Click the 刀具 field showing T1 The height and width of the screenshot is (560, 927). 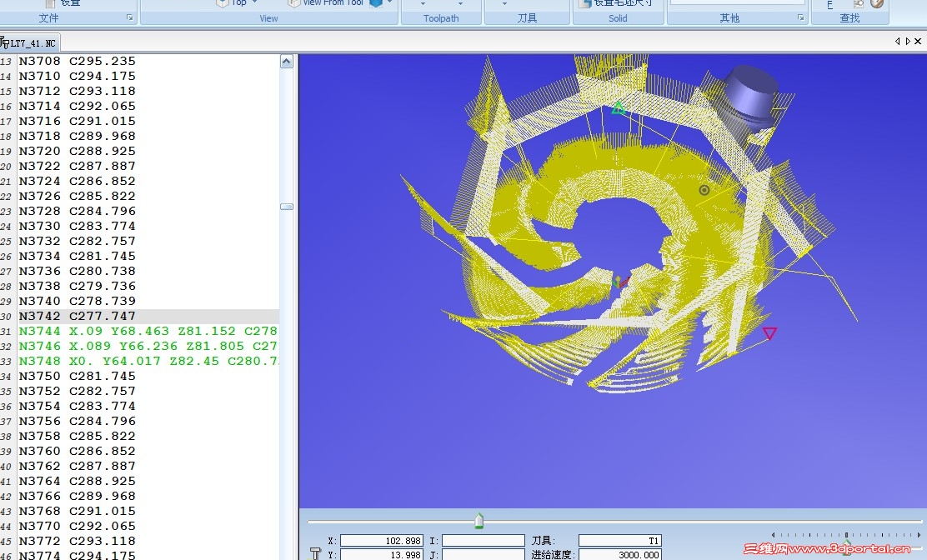619,541
